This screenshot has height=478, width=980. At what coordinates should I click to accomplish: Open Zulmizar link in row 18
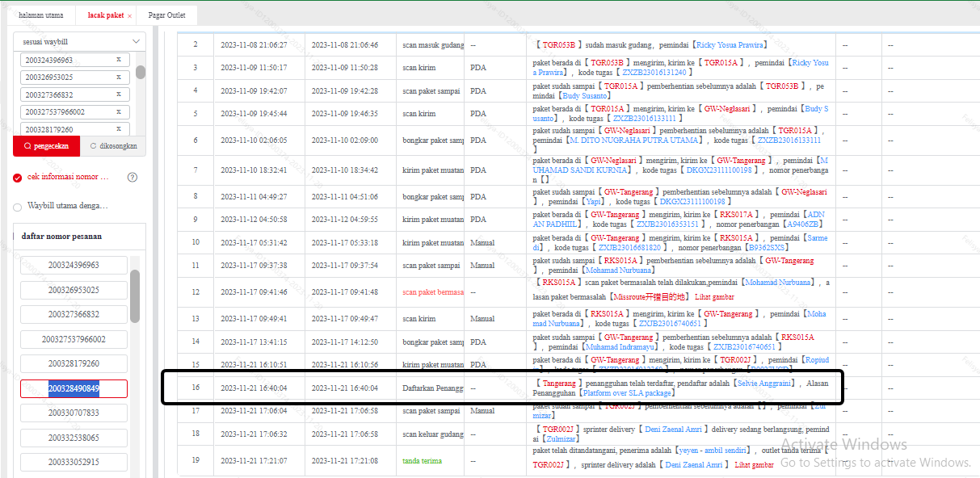point(559,439)
